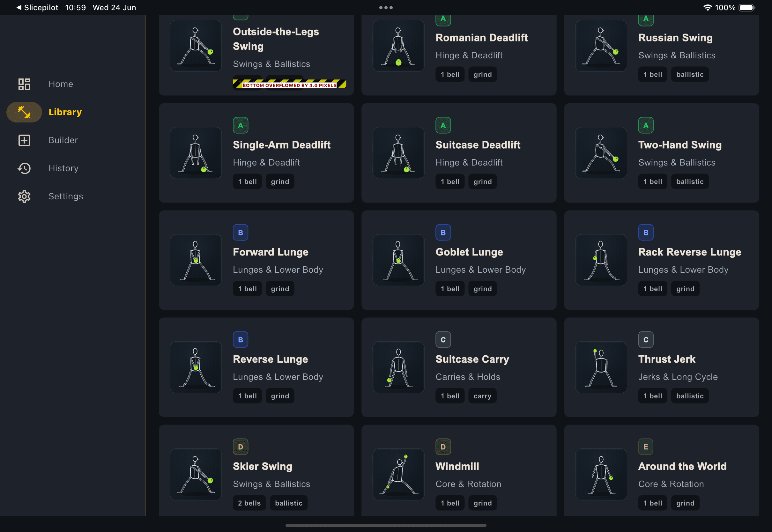Tap the B badge on Reverse Lunge

coord(240,340)
